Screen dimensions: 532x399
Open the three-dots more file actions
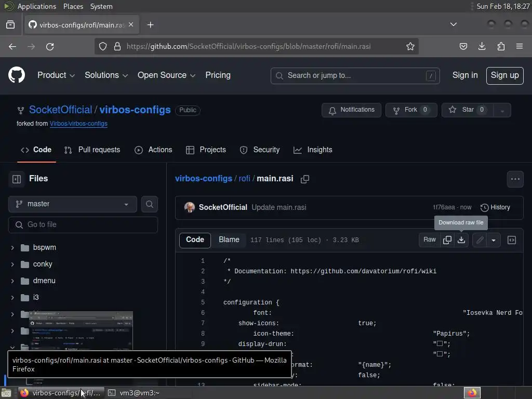tap(515, 179)
